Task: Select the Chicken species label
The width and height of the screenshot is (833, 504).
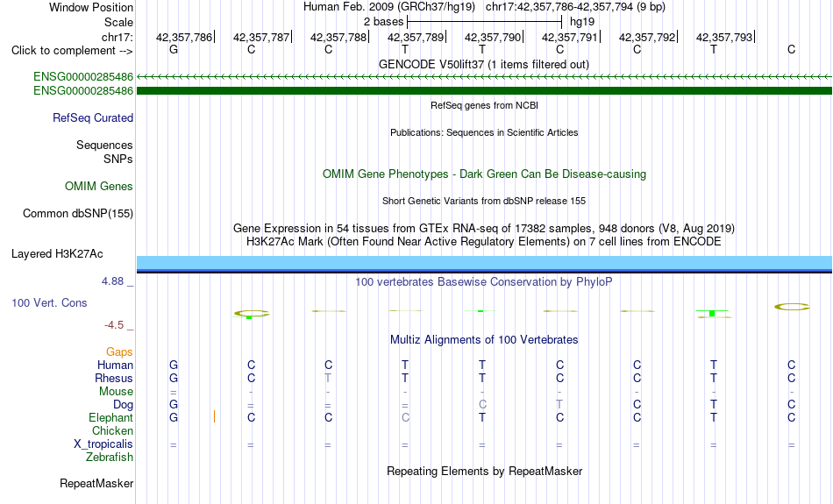Action: (112, 430)
